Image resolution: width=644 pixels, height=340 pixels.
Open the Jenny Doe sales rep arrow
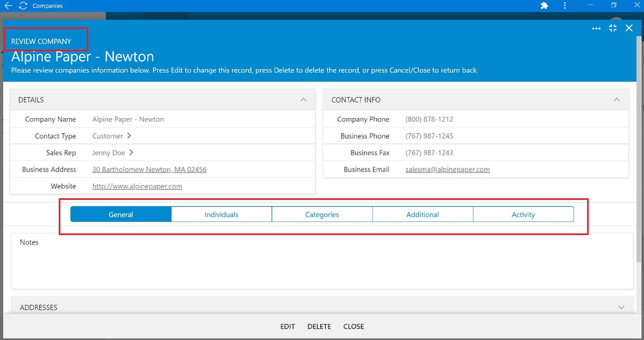click(131, 152)
